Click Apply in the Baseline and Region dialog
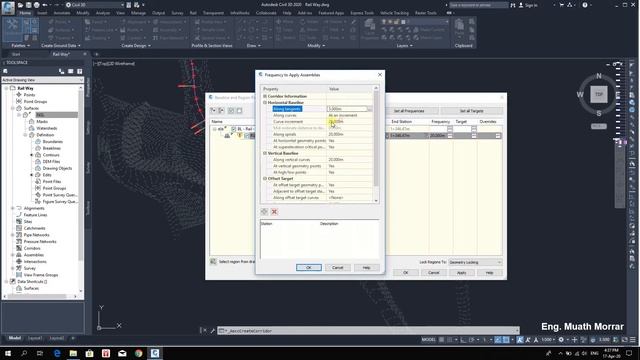This screenshot has width=640, height=360. 461,272
